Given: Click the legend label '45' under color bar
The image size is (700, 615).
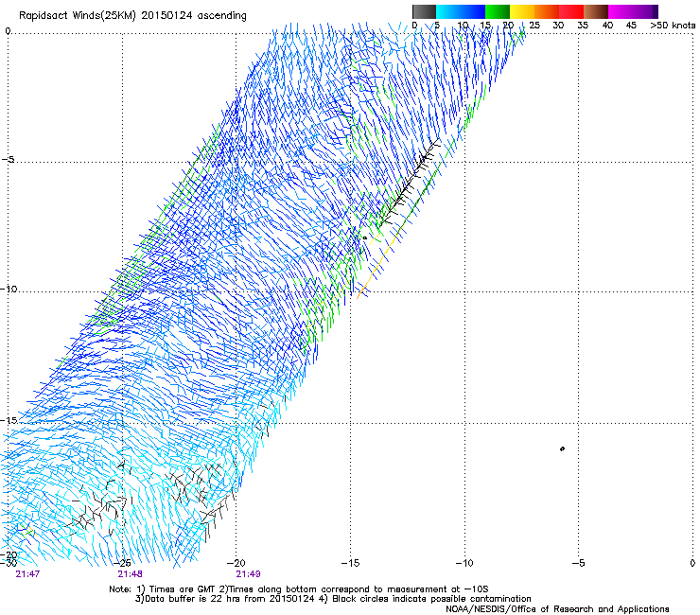Looking at the screenshot, I should pyautogui.click(x=631, y=26).
